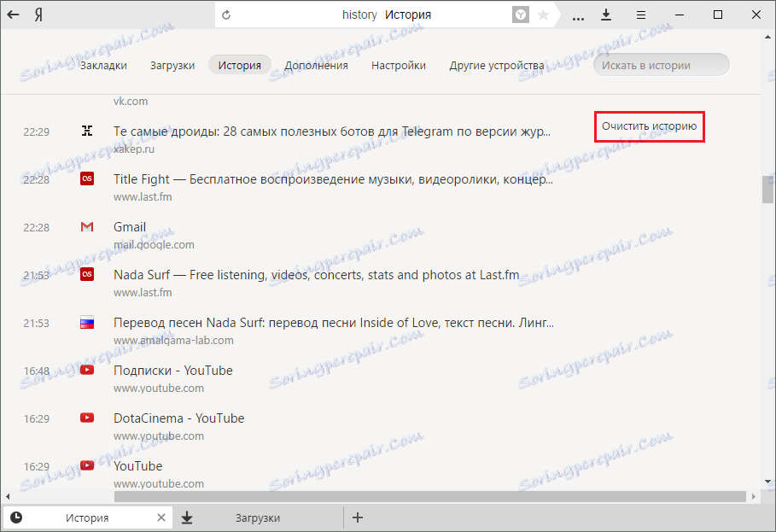
Task: Minimize the browser window
Action: click(680, 15)
